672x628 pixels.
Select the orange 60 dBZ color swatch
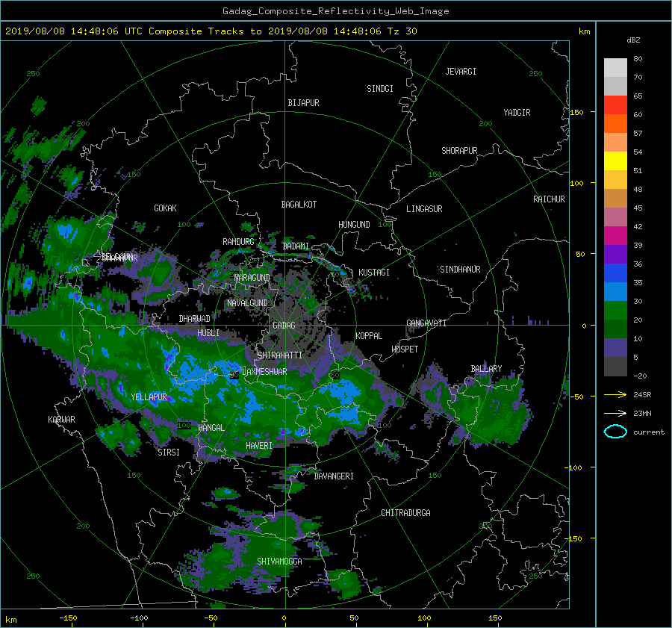point(615,123)
